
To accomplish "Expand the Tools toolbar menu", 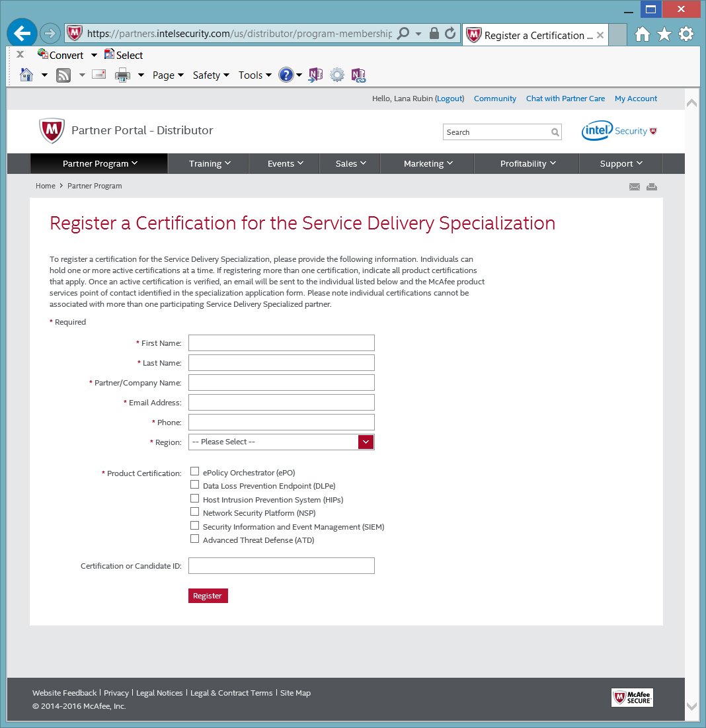I will (x=255, y=75).
